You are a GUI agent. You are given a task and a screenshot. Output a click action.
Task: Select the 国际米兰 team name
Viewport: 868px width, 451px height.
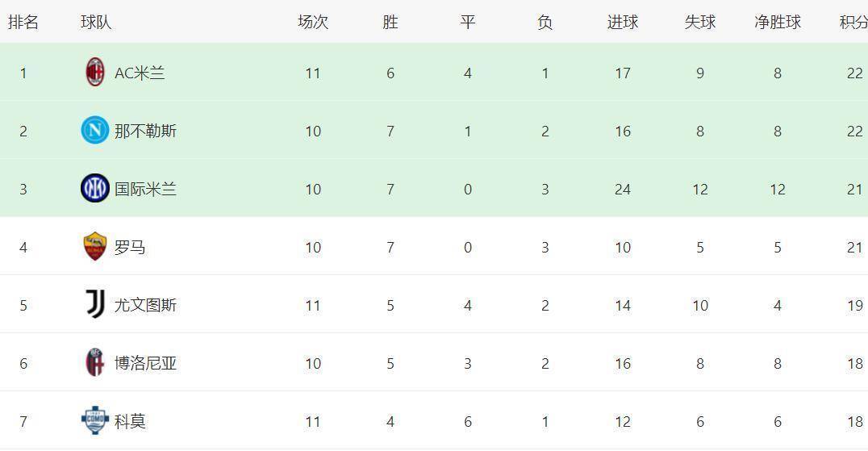click(x=145, y=190)
